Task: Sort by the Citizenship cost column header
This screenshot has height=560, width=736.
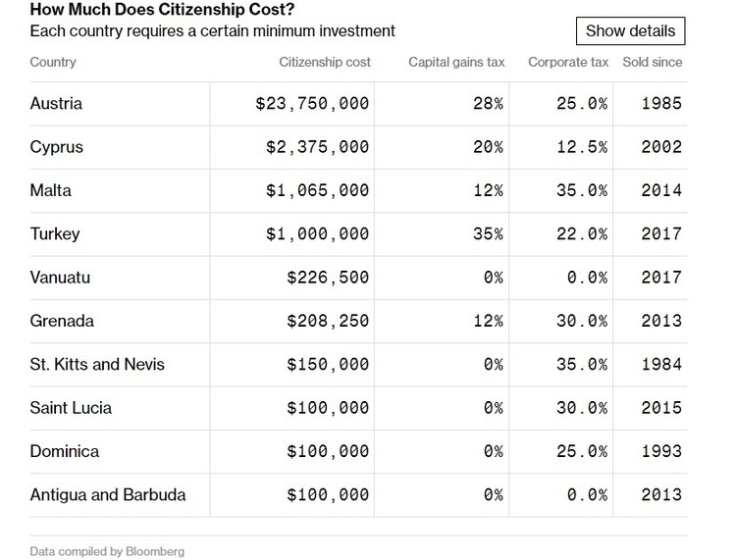Action: coord(325,62)
